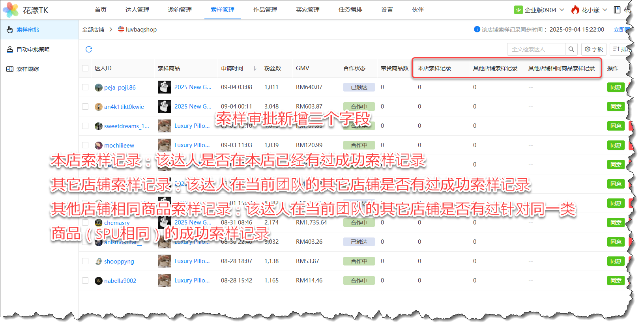Click 同意 button for an4k1tikt0kwie
Screen dimensions: 644x329
(616, 107)
